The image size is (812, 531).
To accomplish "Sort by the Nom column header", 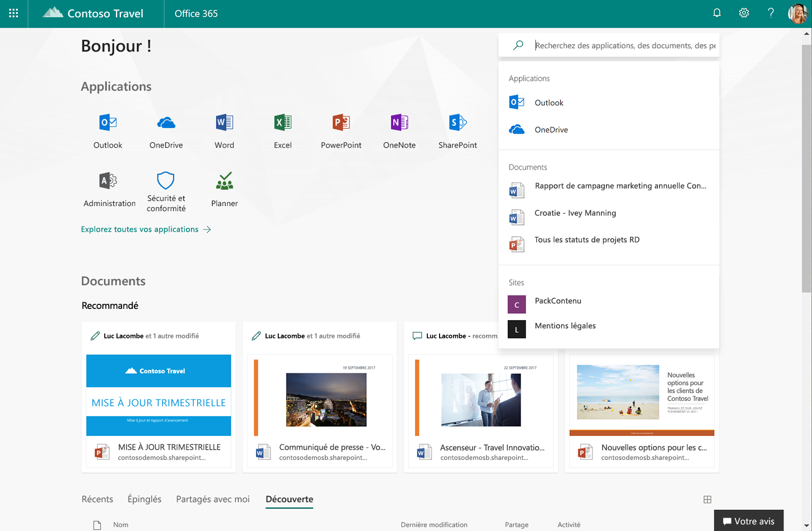I will [120, 525].
